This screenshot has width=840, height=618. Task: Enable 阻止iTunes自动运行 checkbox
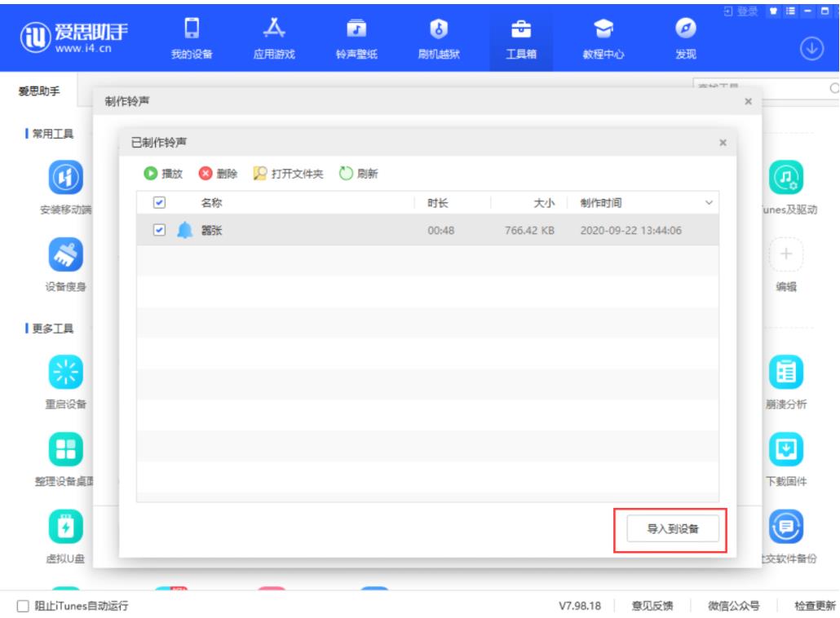tap(23, 606)
